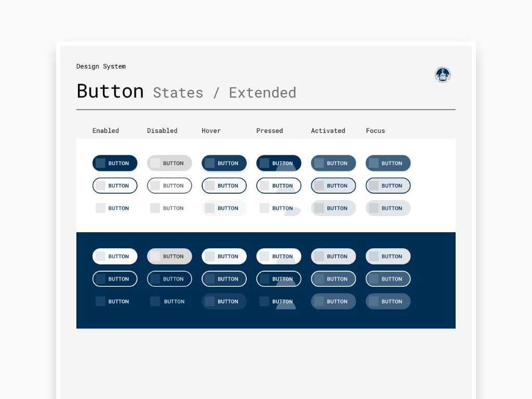Click the Disabled outlined BUTTON on navy panel
This screenshot has width=532, height=399.
(170, 279)
